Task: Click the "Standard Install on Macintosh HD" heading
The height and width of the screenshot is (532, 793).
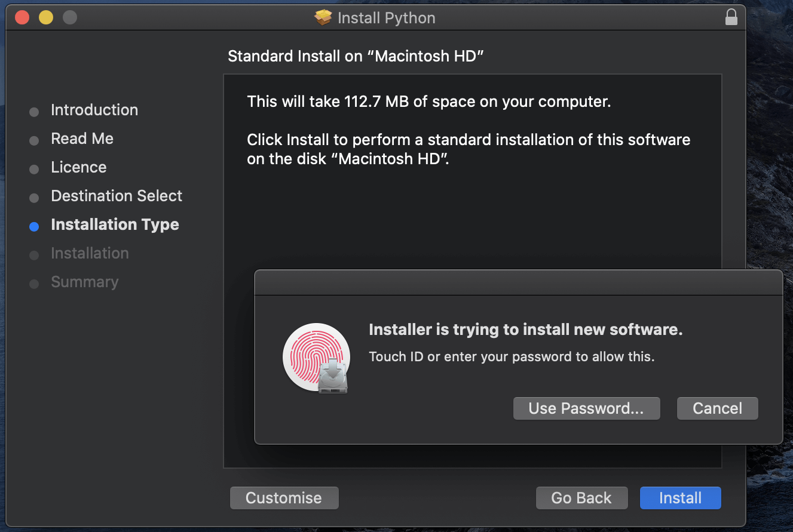Action: click(356, 56)
